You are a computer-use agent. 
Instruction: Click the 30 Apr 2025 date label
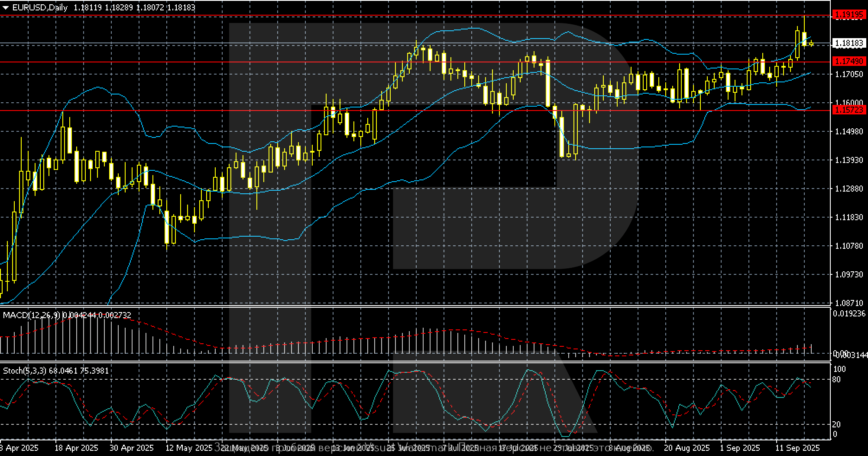pyautogui.click(x=132, y=448)
